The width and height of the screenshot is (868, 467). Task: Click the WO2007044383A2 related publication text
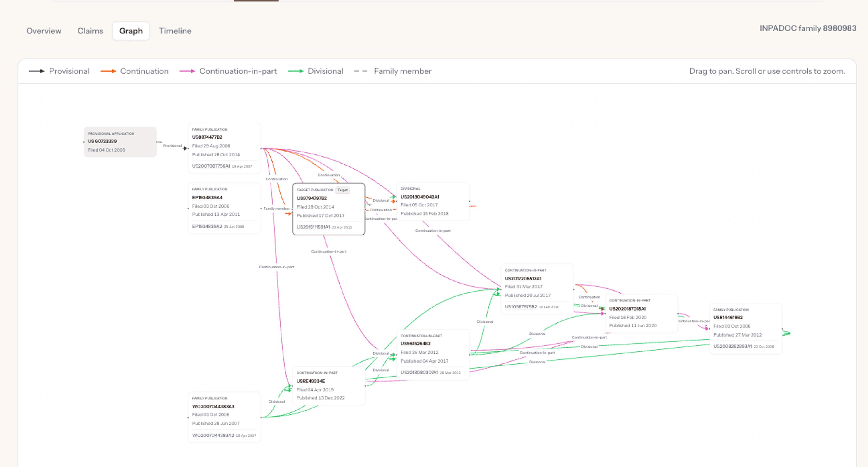click(x=213, y=435)
